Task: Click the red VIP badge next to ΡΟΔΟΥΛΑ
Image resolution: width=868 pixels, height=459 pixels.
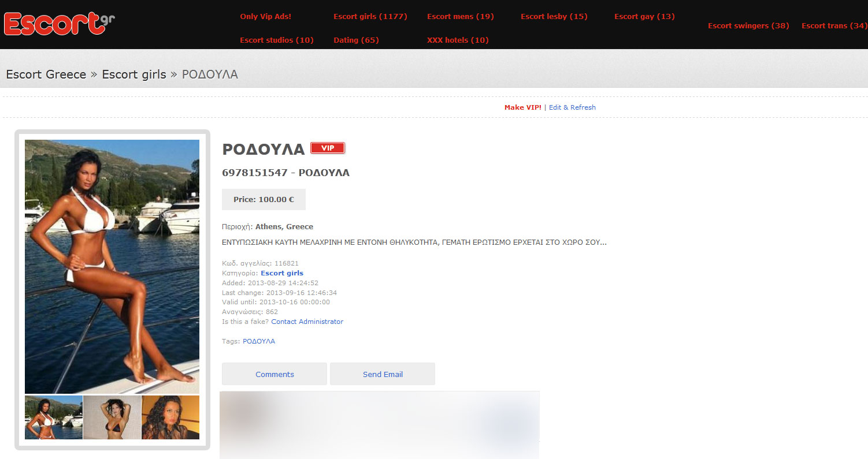Action: [328, 148]
